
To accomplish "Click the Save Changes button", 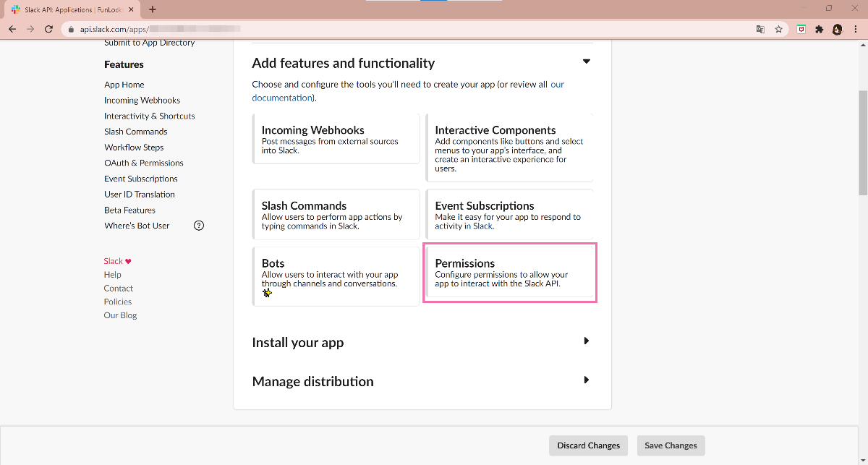I will click(671, 445).
